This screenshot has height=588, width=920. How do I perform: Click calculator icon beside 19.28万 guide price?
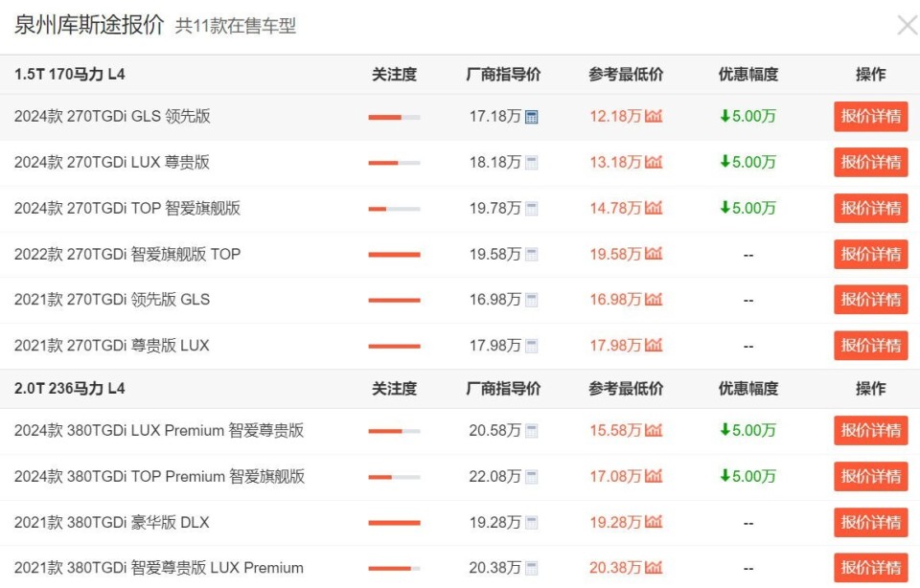[x=532, y=523]
